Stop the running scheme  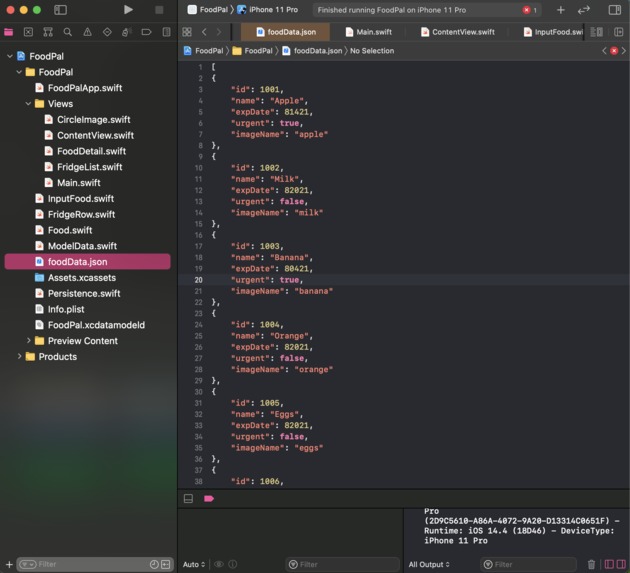159,10
